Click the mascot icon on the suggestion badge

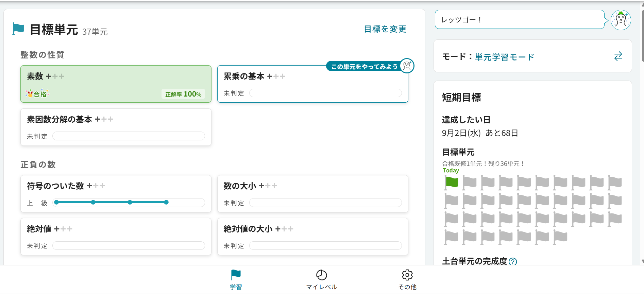coord(407,66)
